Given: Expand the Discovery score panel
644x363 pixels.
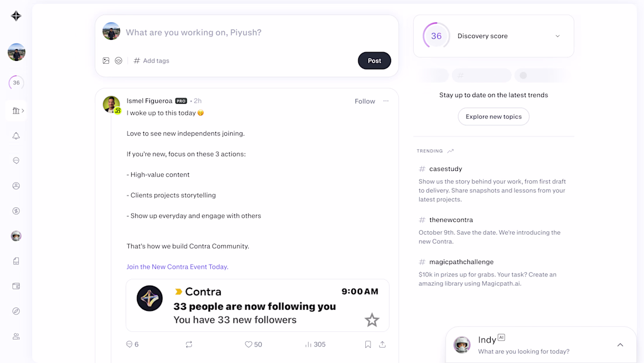Looking at the screenshot, I should coord(557,36).
